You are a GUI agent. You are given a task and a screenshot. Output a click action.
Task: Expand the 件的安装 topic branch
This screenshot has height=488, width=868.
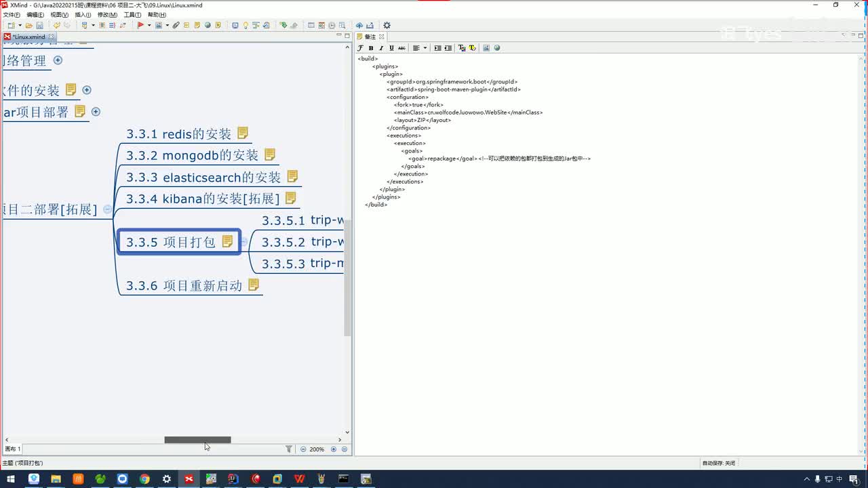coord(87,89)
